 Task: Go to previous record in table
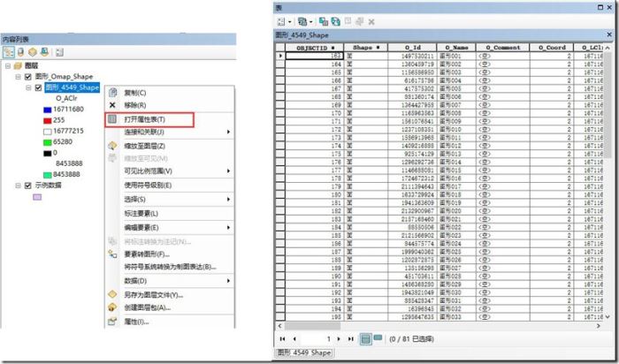point(294,338)
